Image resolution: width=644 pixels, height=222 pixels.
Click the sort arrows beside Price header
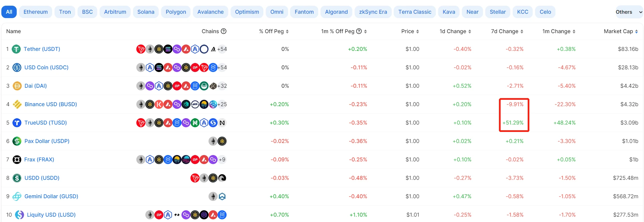pyautogui.click(x=418, y=31)
